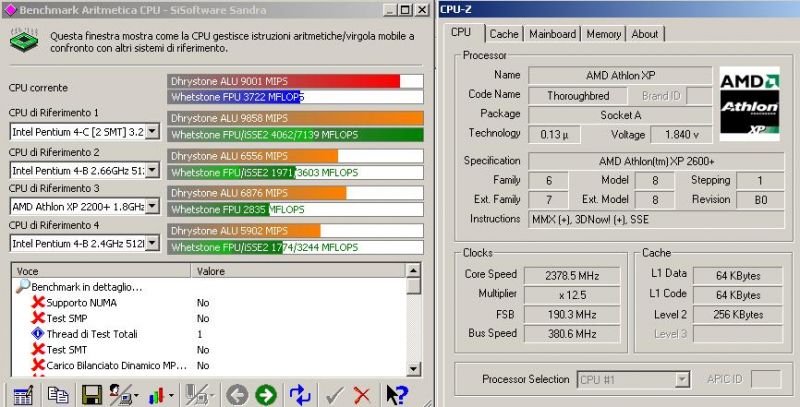Click the bar chart icon in Sandra toolbar
The image size is (800, 407).
[157, 395]
